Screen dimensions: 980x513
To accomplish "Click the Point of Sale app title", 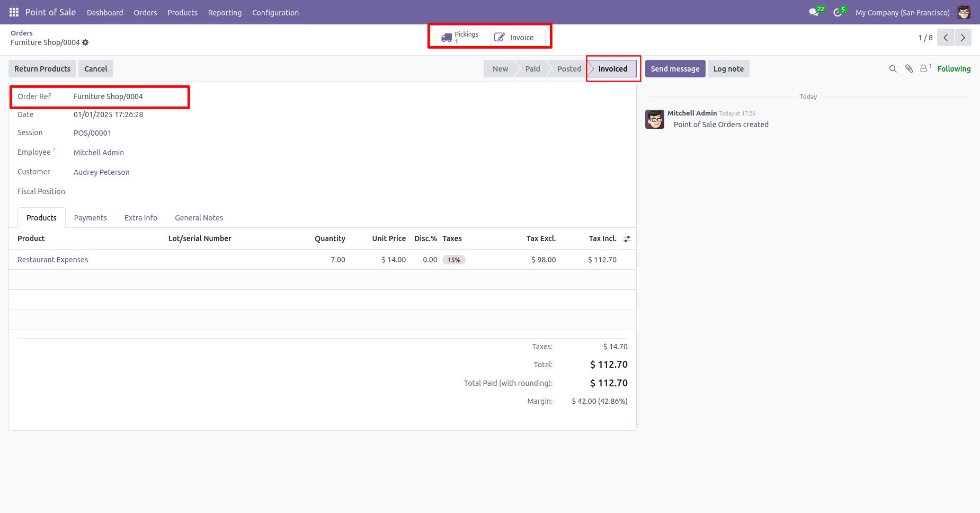I will click(x=50, y=12).
